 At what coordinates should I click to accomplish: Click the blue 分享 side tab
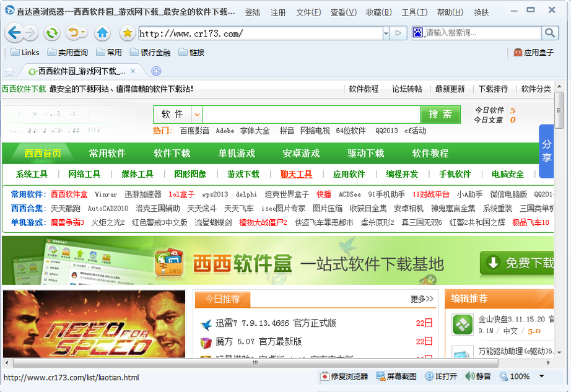[546, 151]
